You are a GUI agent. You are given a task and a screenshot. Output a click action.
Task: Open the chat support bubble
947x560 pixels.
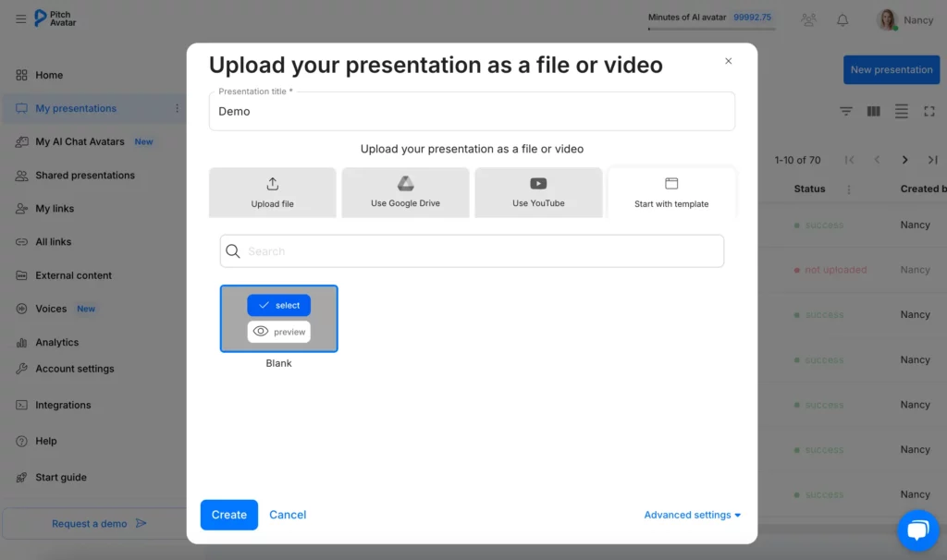[917, 530]
